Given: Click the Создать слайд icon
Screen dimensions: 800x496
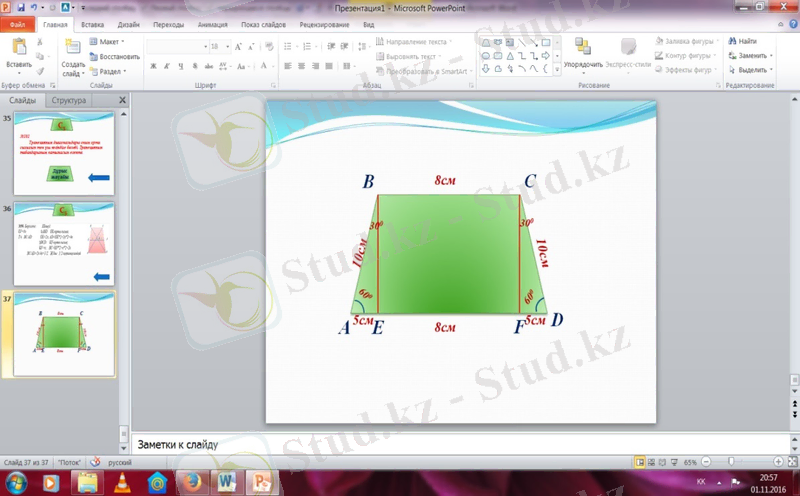Looking at the screenshot, I should point(73,49).
